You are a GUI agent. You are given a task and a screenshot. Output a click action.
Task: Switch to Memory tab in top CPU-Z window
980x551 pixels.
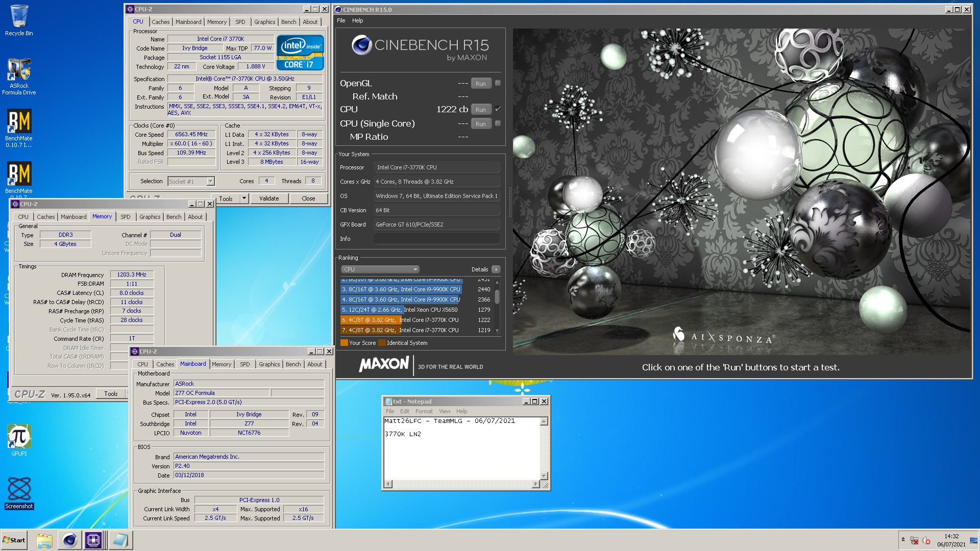tap(217, 22)
